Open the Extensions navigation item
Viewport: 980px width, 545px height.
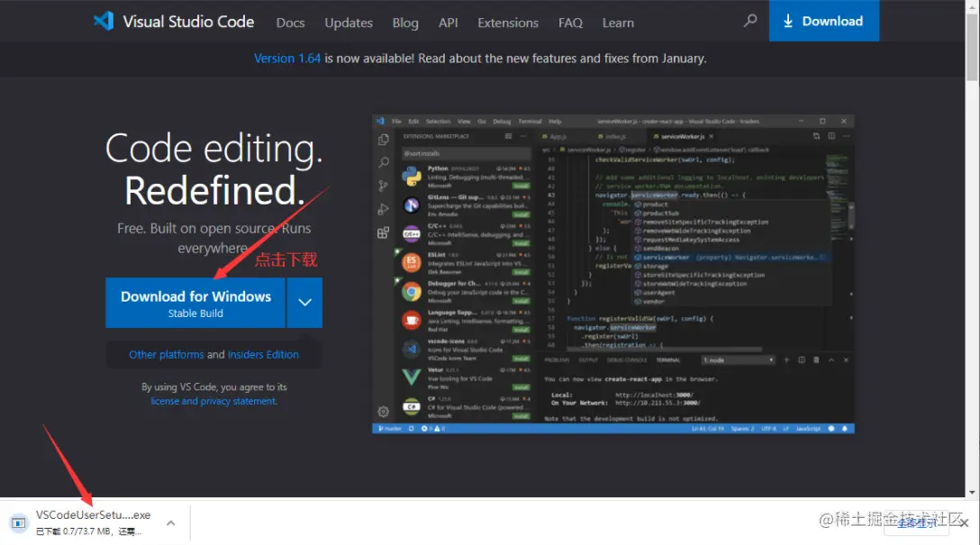click(x=508, y=23)
